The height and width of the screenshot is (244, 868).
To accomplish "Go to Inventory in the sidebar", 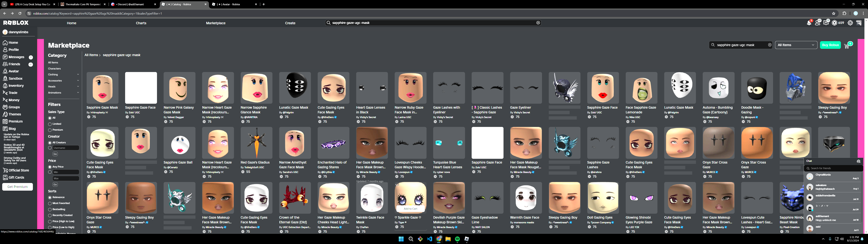I will point(16,86).
